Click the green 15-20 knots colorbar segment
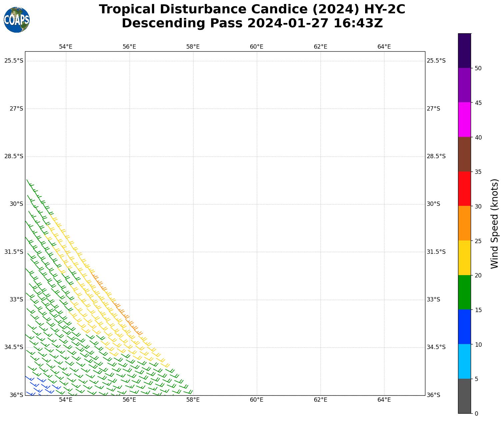504x421 pixels. pos(464,292)
